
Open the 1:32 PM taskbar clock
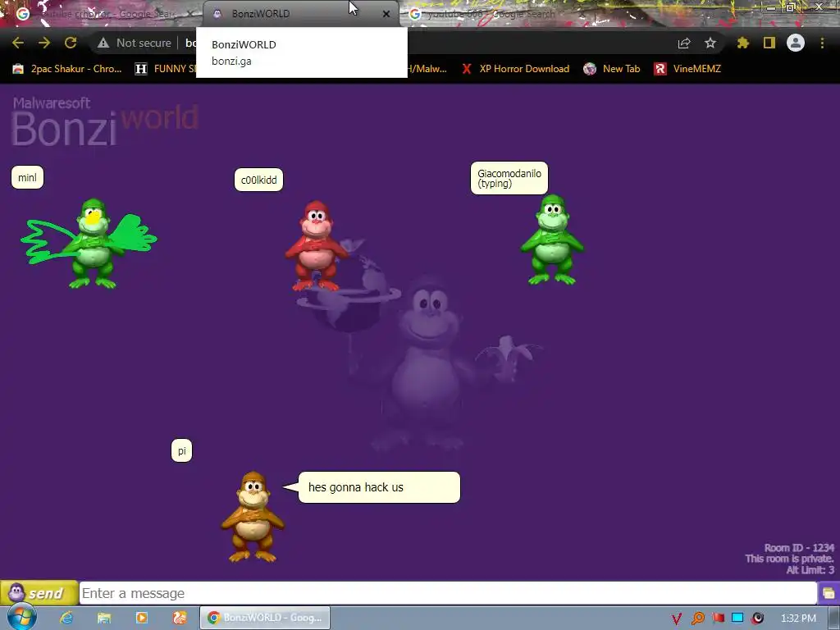[x=798, y=619]
